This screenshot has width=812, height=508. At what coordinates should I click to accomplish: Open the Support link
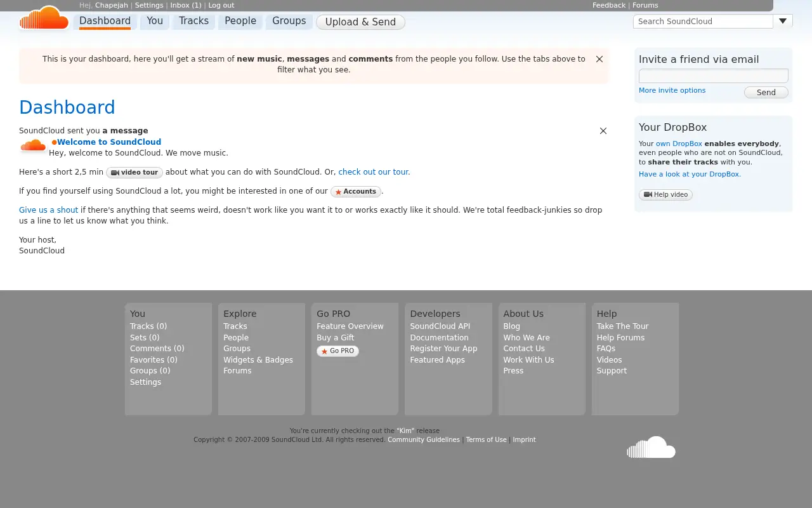(612, 371)
